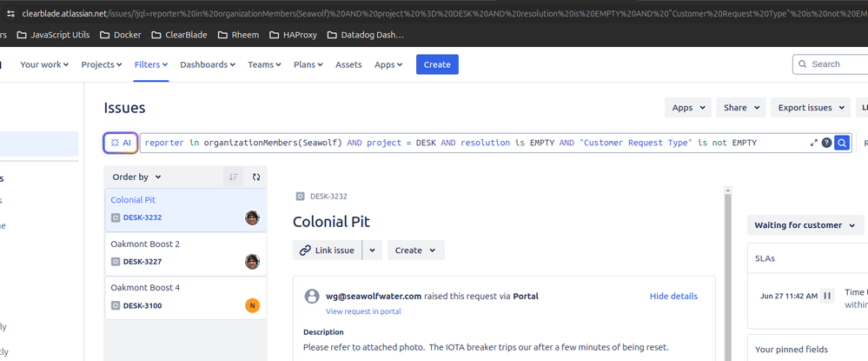Viewport: 868px width, 361px height.
Task: Click the site info icon in address bar
Action: point(10,13)
